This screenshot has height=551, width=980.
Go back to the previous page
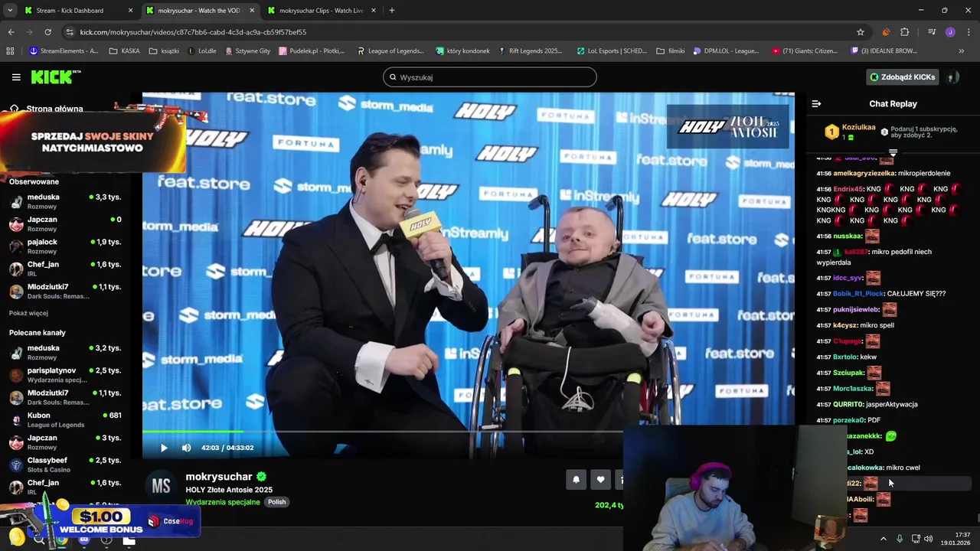click(11, 32)
